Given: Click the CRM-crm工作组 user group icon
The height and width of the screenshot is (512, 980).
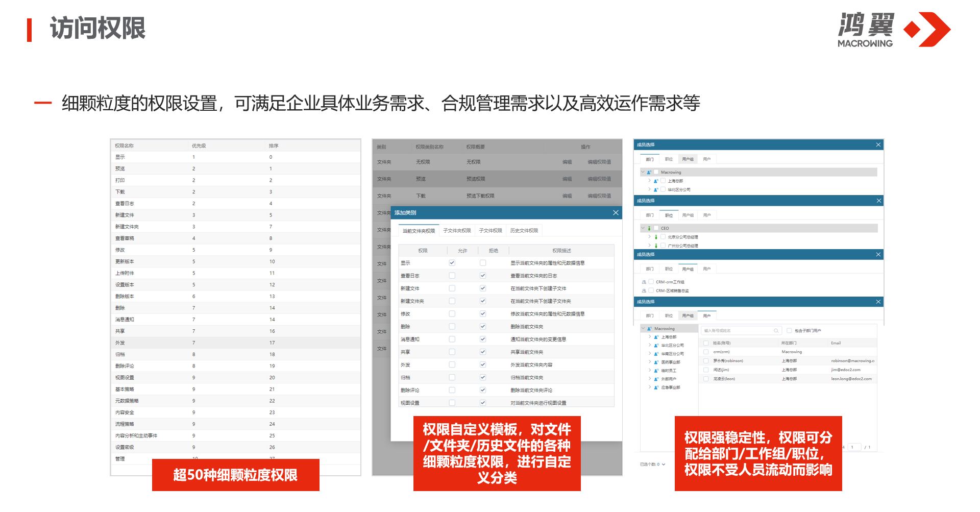Looking at the screenshot, I should click(644, 282).
